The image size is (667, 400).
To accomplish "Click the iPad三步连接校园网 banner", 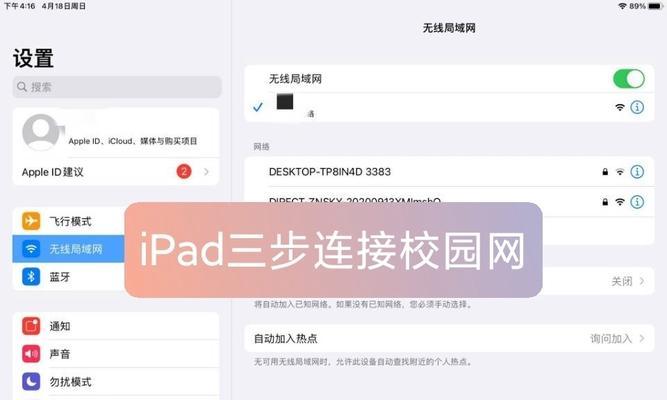I will click(x=333, y=250).
